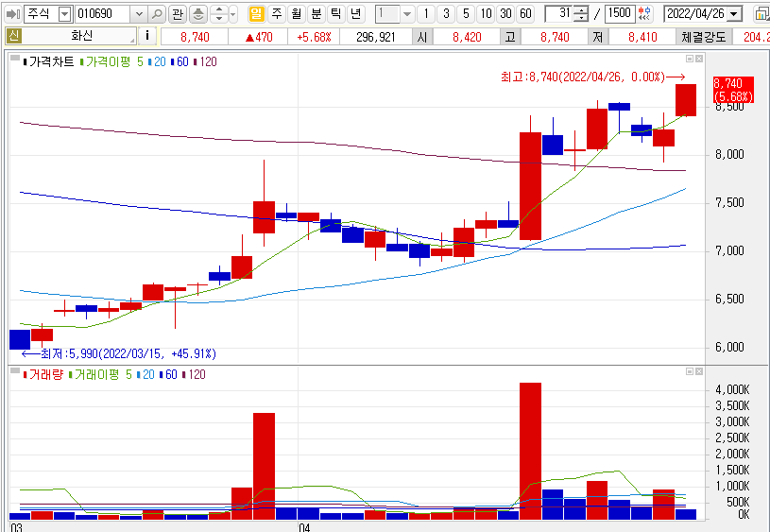Viewport: 770px width, 532px height.
Task: Choose the 3 interval button
Action: [x=446, y=14]
